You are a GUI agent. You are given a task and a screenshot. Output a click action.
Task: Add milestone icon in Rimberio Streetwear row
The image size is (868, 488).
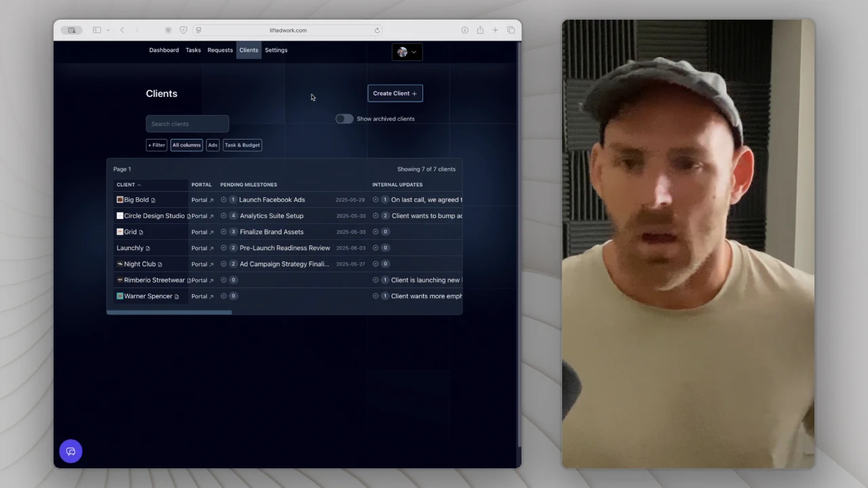224,280
